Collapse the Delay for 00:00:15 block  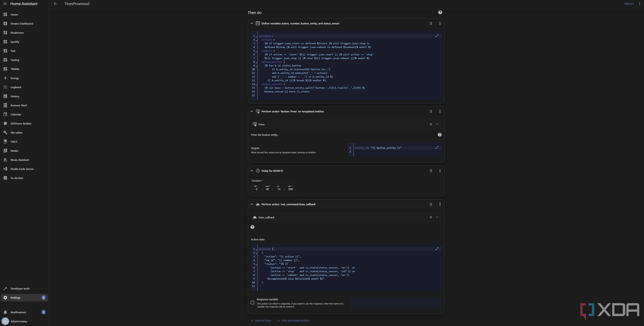(252, 171)
